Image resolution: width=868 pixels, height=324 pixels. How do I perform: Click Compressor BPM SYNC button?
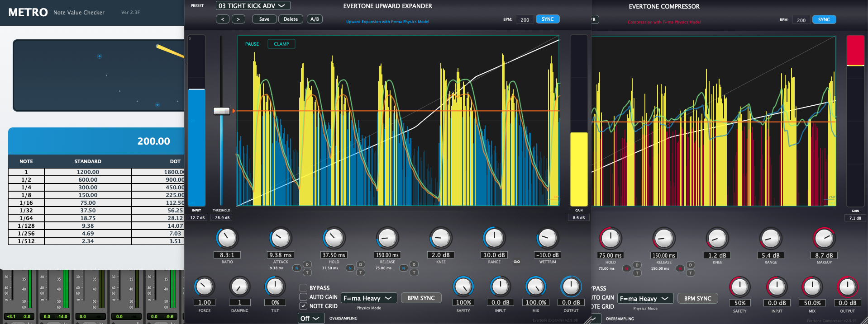pos(698,299)
